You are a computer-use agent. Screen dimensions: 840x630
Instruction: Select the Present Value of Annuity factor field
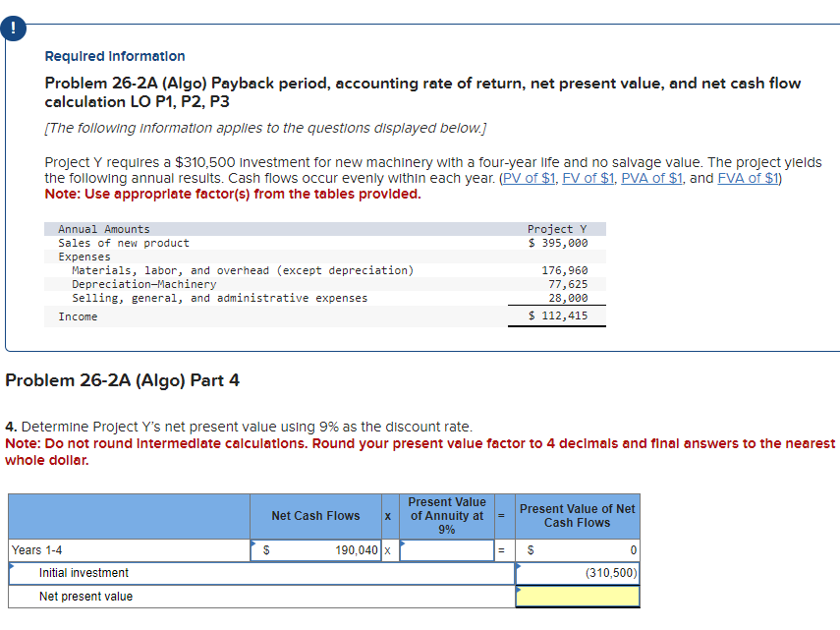pos(447,550)
